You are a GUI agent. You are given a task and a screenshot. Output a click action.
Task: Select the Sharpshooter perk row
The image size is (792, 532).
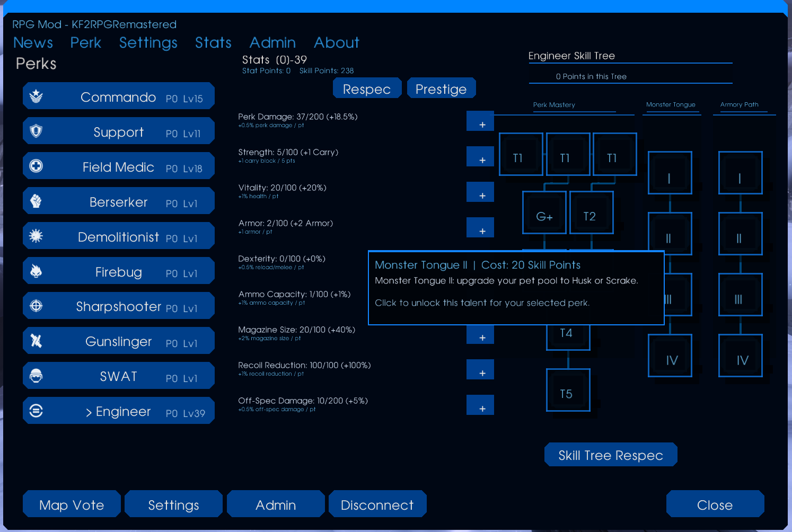coord(119,306)
